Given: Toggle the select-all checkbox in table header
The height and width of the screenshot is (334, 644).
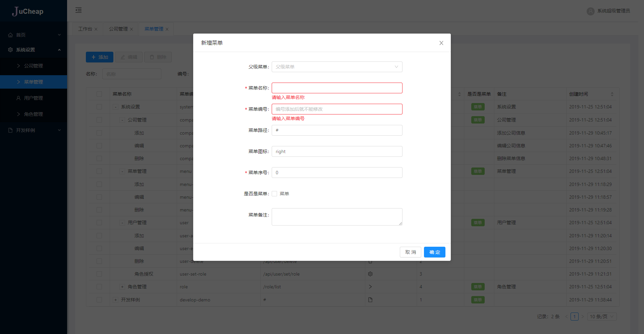Looking at the screenshot, I should click(x=99, y=94).
